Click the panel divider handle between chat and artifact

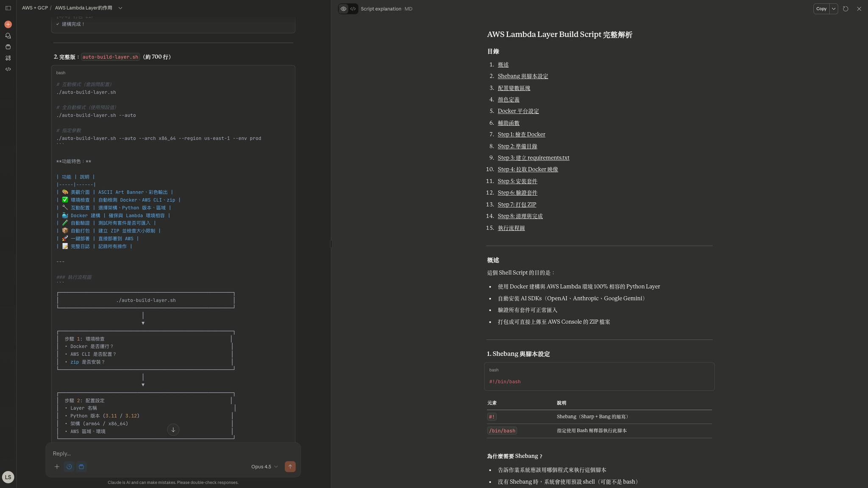pyautogui.click(x=331, y=244)
